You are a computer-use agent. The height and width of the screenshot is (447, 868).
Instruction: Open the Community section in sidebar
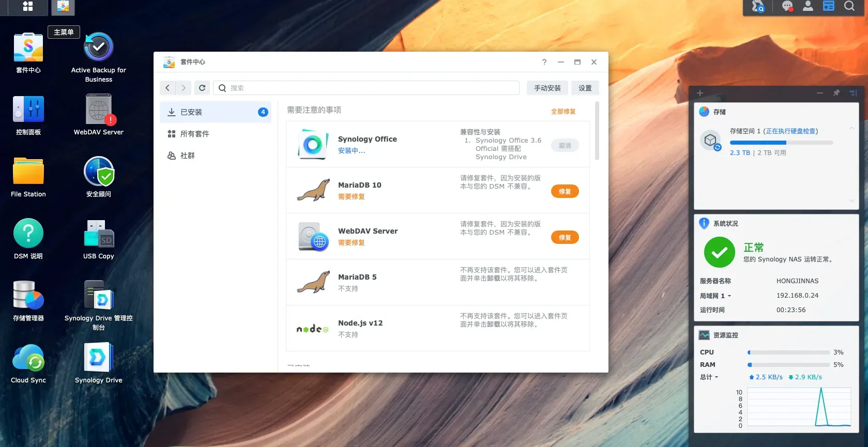[x=216, y=156]
